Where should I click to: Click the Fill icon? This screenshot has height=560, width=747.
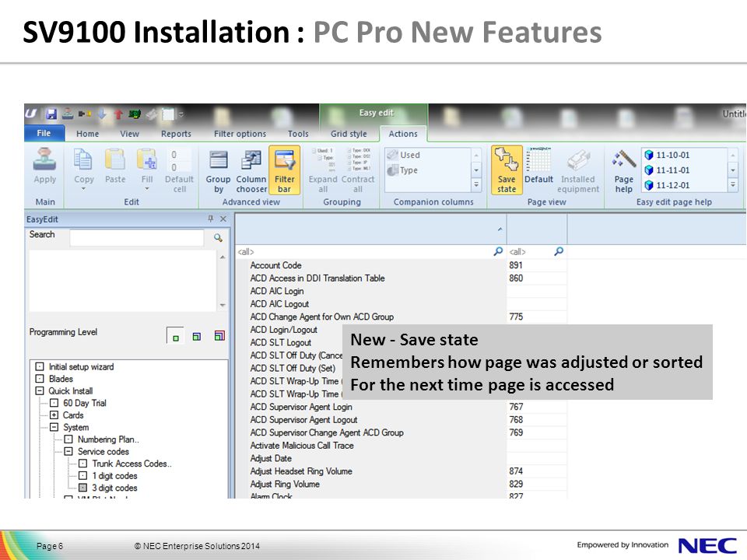147,159
